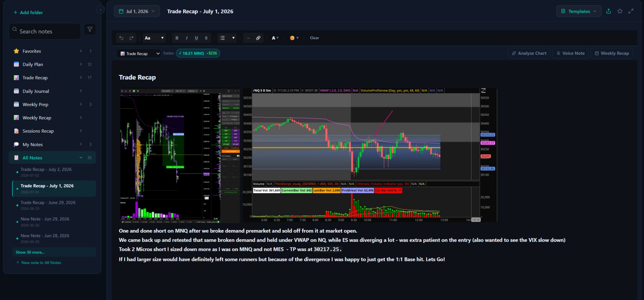
Task: Click Add folder
Action: click(x=28, y=12)
